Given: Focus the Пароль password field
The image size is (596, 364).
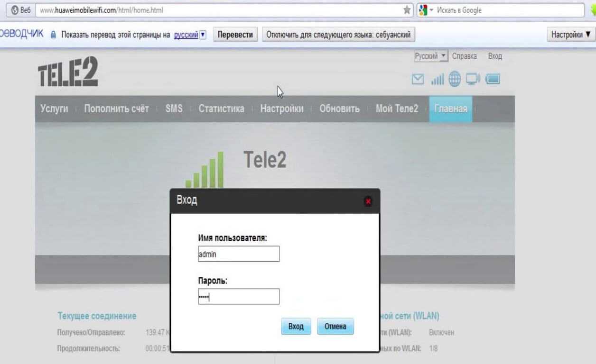Looking at the screenshot, I should coord(239,297).
